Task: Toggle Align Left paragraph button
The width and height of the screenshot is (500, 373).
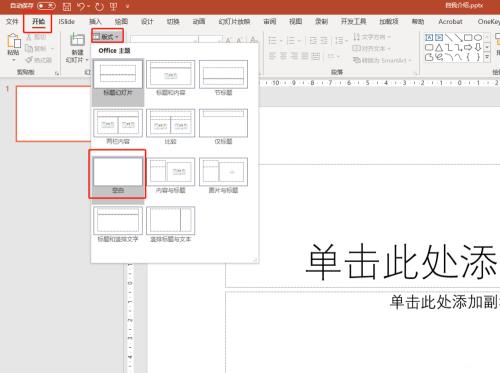Action: pos(272,56)
